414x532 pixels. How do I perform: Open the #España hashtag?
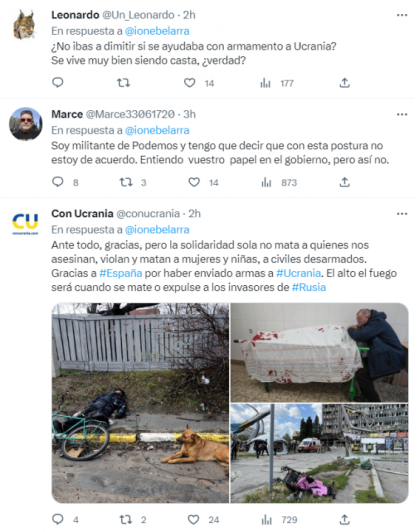pos(120,273)
